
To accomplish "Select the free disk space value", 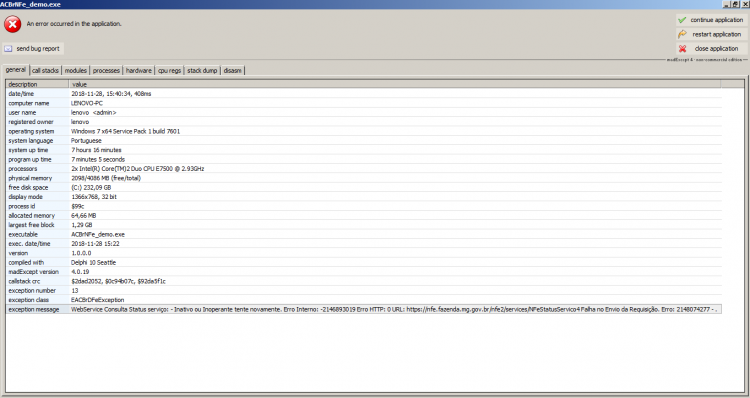I will 91,188.
